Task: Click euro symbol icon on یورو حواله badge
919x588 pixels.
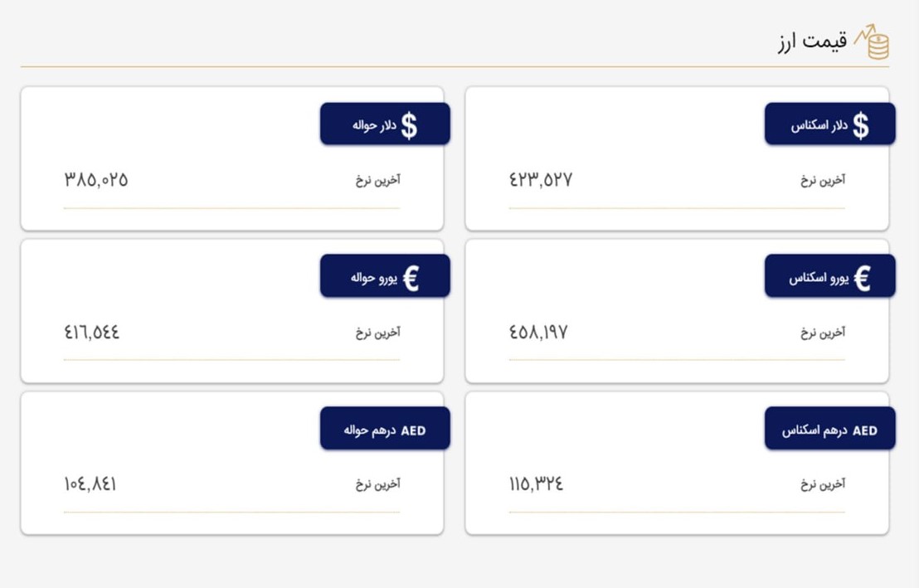Action: pyautogui.click(x=411, y=278)
